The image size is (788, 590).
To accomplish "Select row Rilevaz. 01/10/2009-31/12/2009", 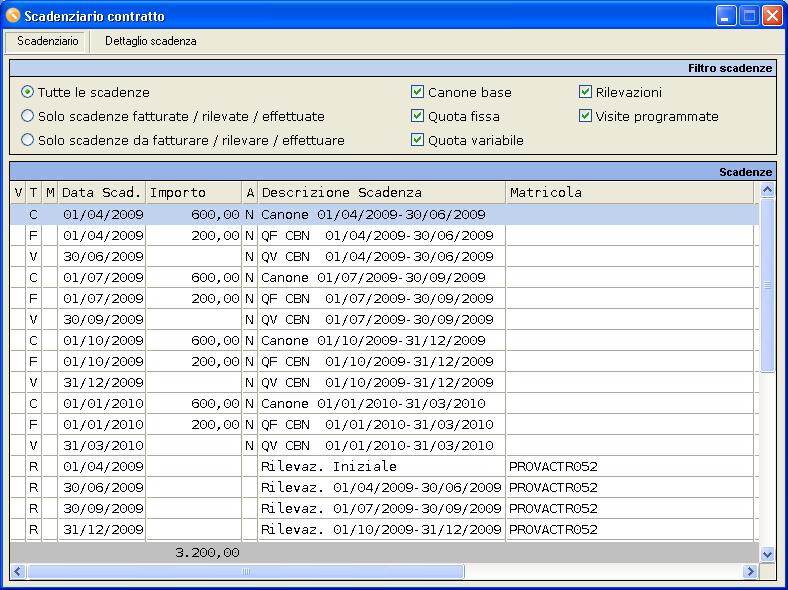I will (384, 530).
